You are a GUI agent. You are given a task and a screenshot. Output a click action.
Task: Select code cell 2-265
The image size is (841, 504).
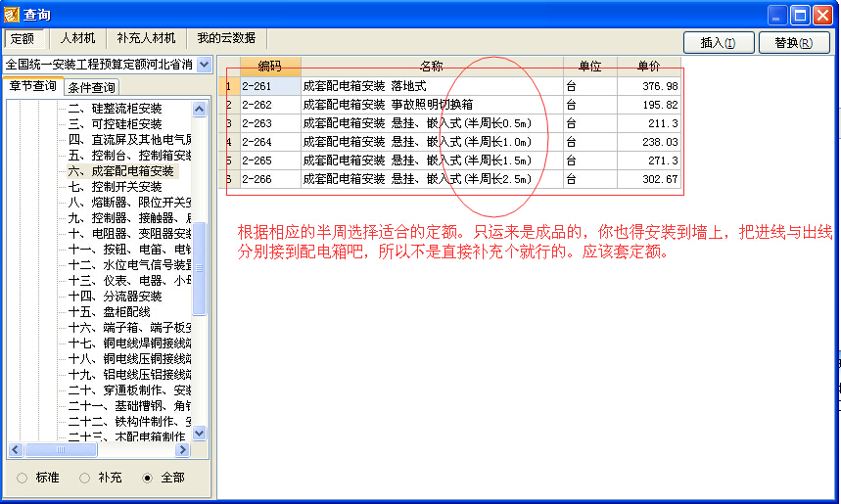click(270, 160)
